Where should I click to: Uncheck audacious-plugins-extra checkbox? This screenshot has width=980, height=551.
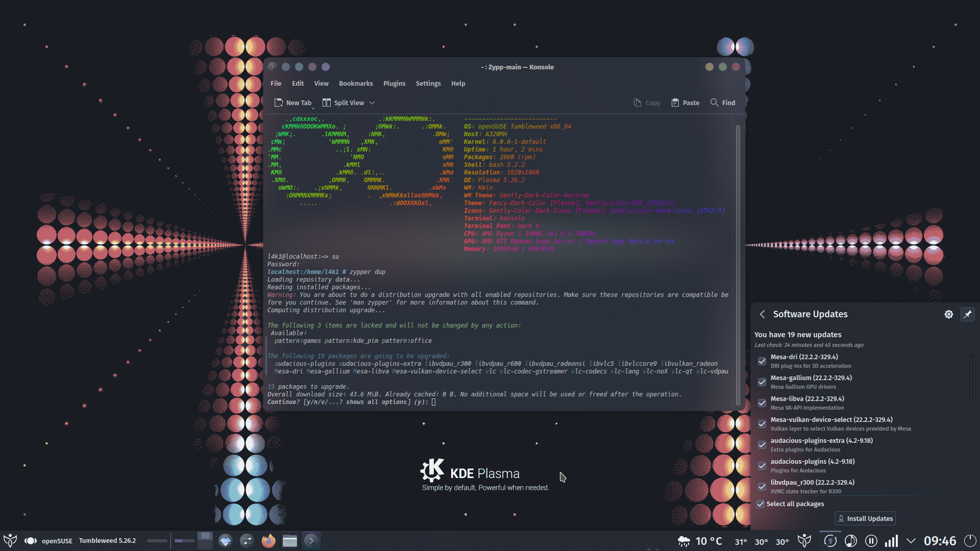point(762,445)
